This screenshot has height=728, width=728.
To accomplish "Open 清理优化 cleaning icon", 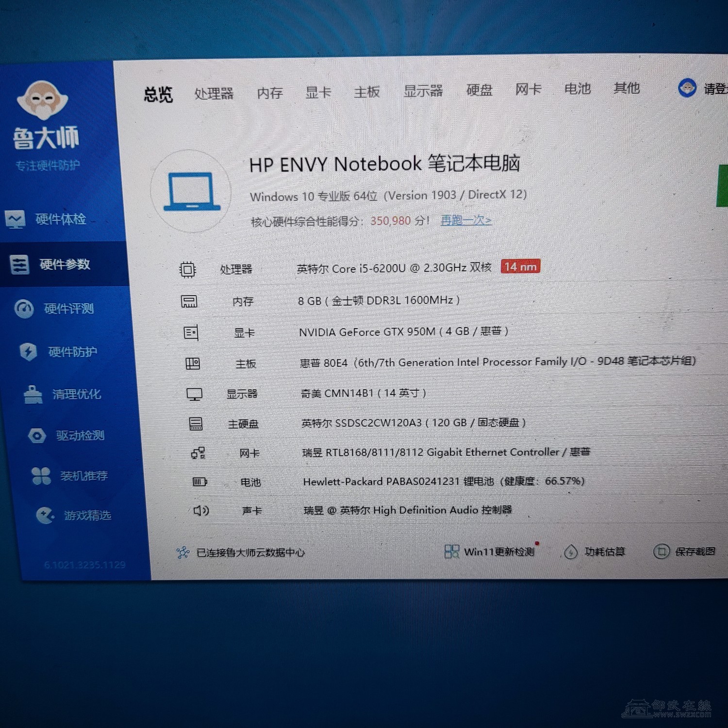I will point(33,395).
